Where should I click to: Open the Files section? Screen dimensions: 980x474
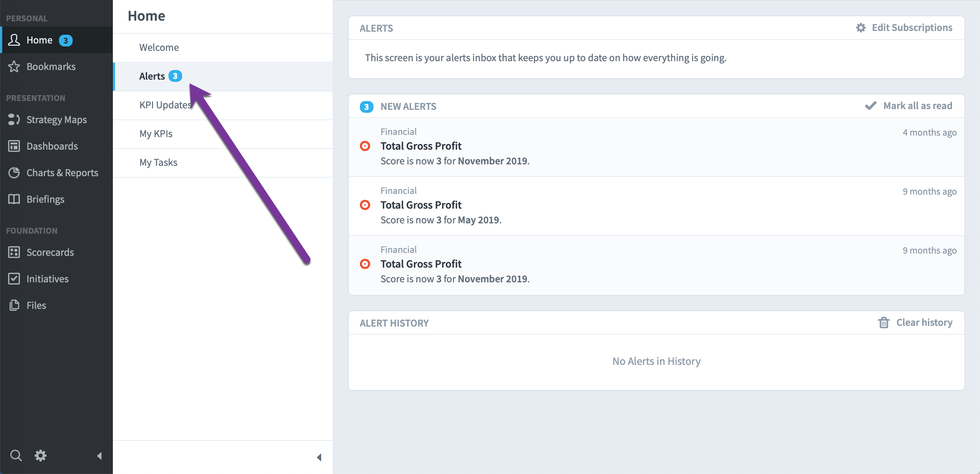click(x=56, y=305)
